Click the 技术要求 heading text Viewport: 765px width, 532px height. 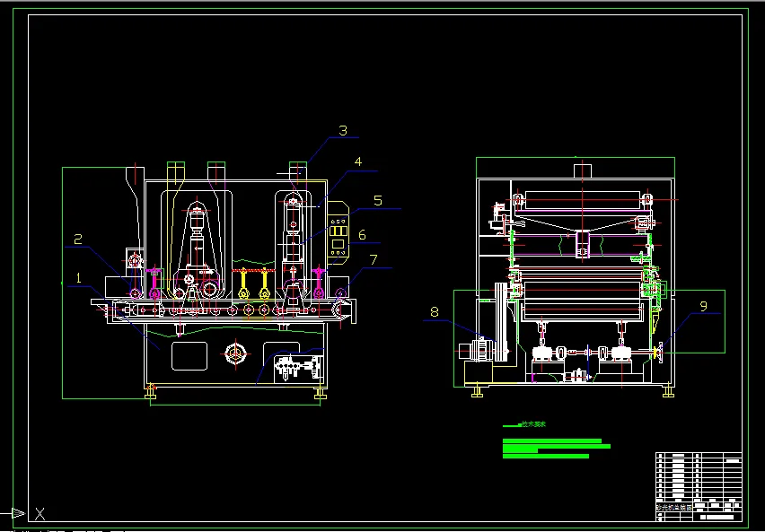tap(533, 424)
